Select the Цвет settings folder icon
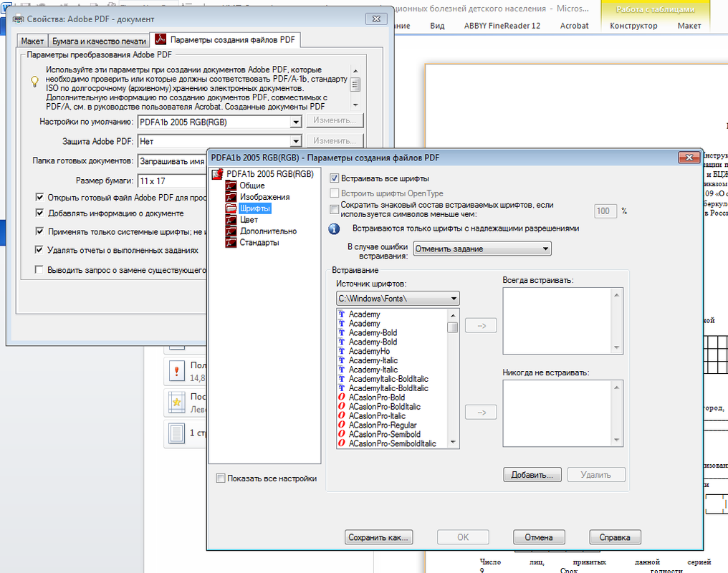The image size is (728, 573). [231, 220]
